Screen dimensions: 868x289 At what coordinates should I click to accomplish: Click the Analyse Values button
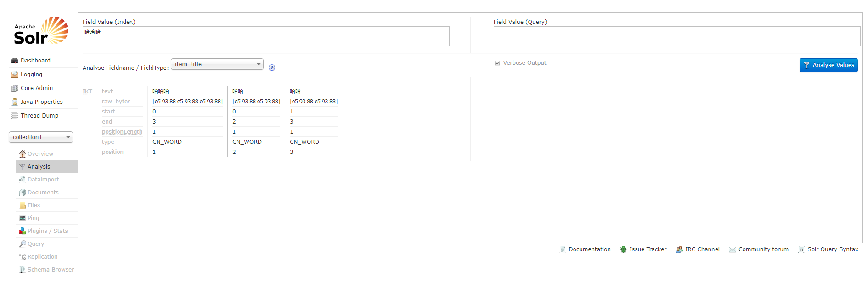click(829, 65)
